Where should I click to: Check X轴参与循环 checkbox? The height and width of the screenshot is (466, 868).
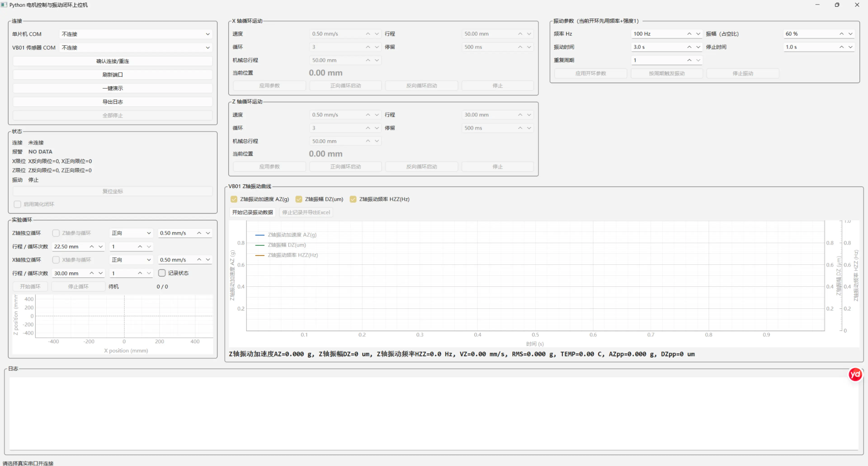tap(56, 260)
